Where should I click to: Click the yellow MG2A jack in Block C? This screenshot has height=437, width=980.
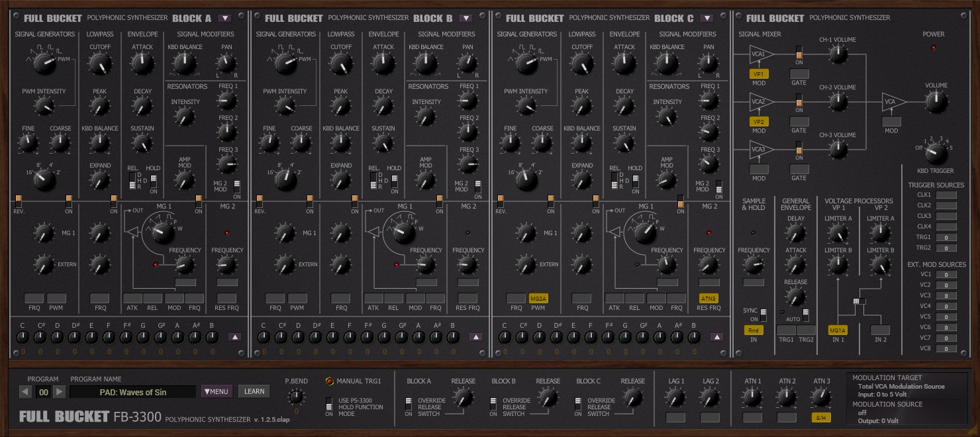[x=538, y=299]
